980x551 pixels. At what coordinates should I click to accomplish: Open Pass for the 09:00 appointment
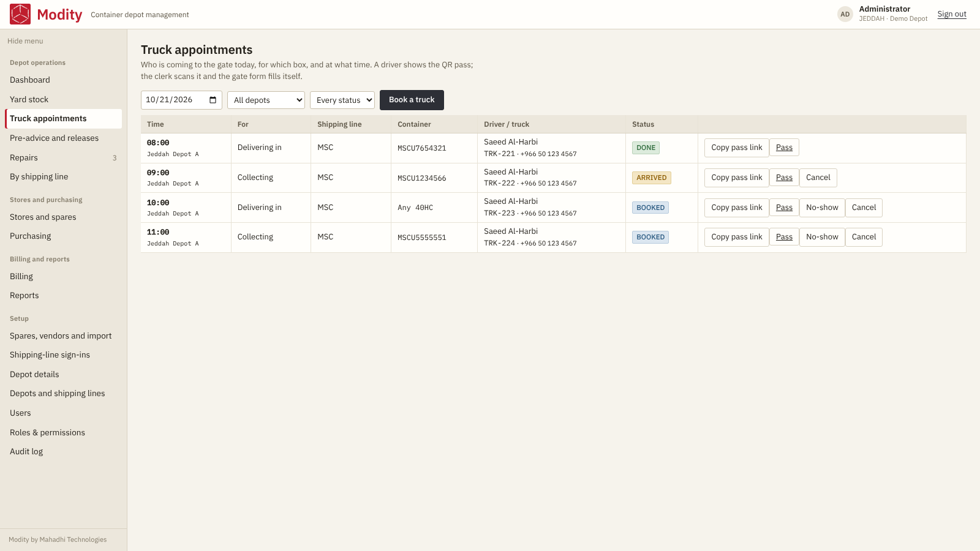click(x=784, y=178)
